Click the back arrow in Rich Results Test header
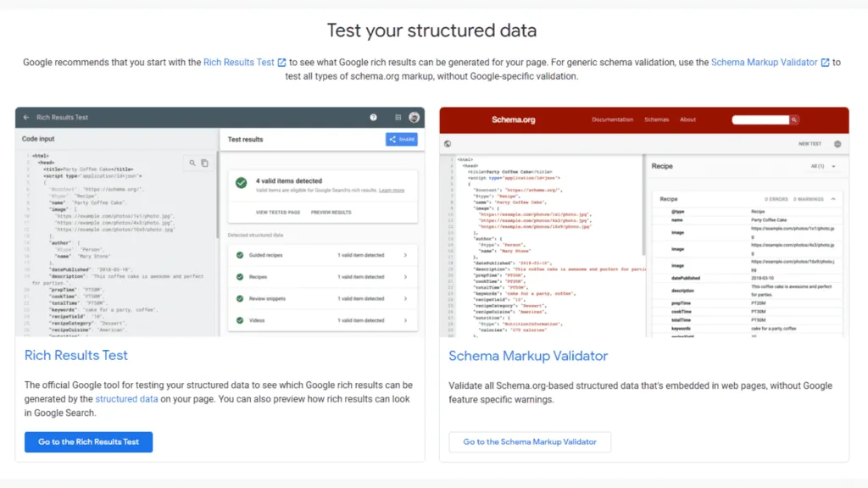The width and height of the screenshot is (868, 488). click(26, 117)
